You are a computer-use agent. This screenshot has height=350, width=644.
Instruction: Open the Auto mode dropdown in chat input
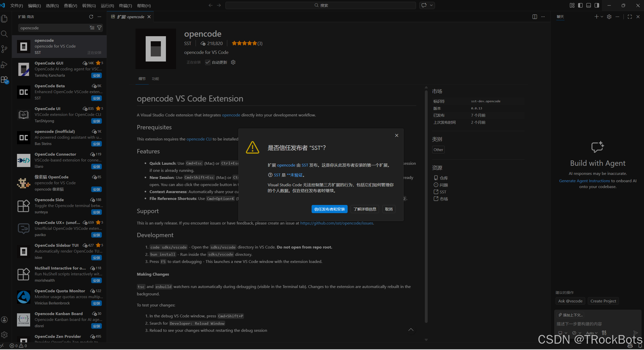point(592,333)
